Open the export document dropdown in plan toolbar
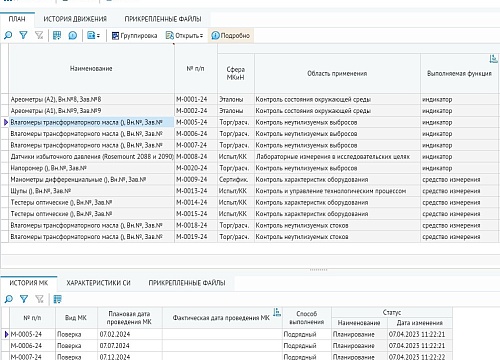 (93, 35)
